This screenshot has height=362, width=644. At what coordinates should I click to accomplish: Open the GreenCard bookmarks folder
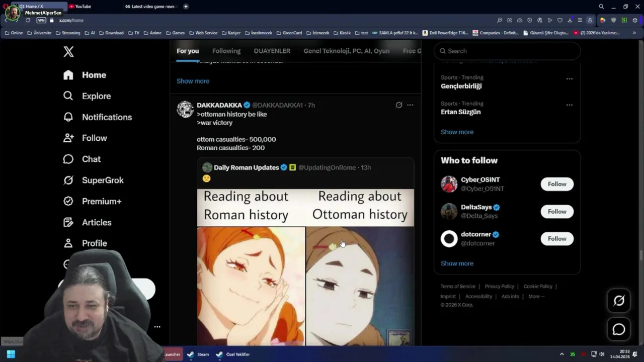pyautogui.click(x=289, y=33)
